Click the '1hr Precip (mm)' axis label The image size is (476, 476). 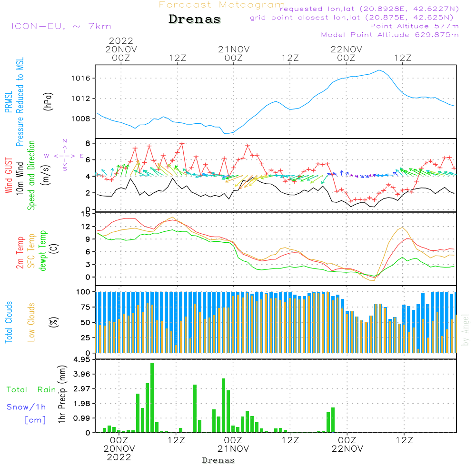click(62, 394)
